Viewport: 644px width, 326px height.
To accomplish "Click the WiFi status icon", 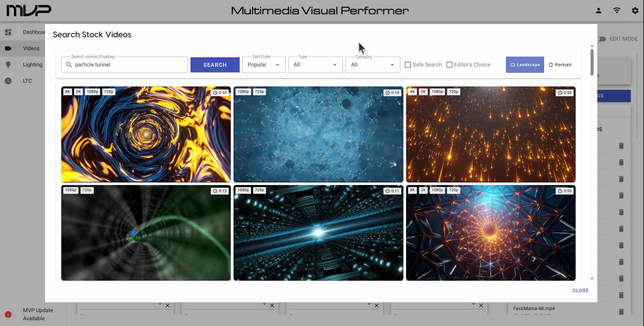I will tap(617, 11).
